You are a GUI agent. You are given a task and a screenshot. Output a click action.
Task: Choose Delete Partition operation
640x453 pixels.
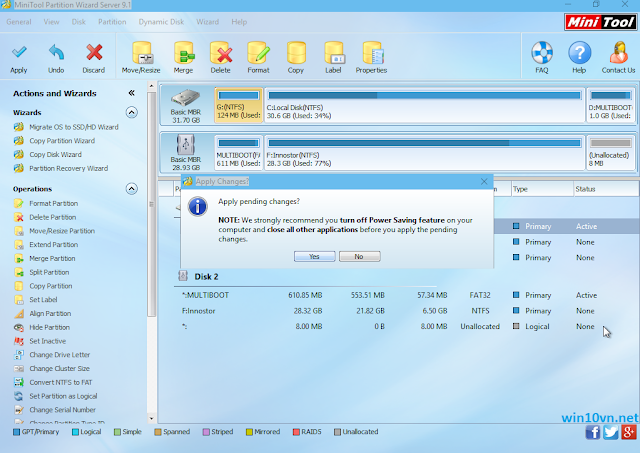tap(53, 217)
